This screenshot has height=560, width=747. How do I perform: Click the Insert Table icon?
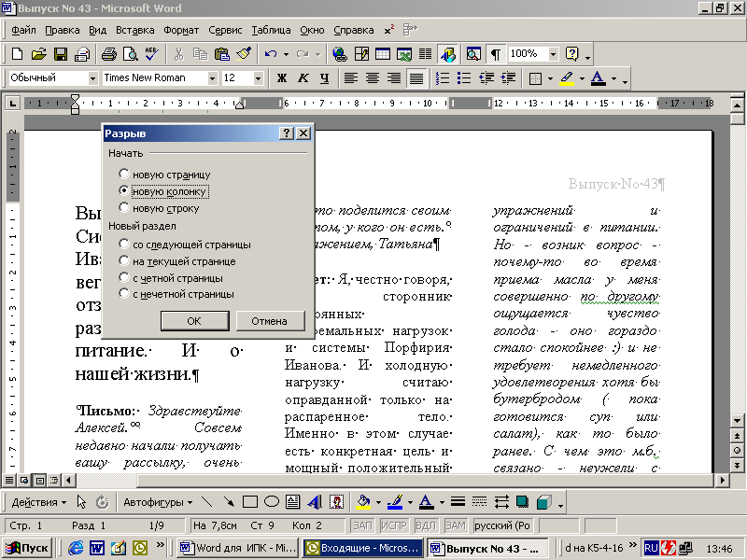[383, 54]
